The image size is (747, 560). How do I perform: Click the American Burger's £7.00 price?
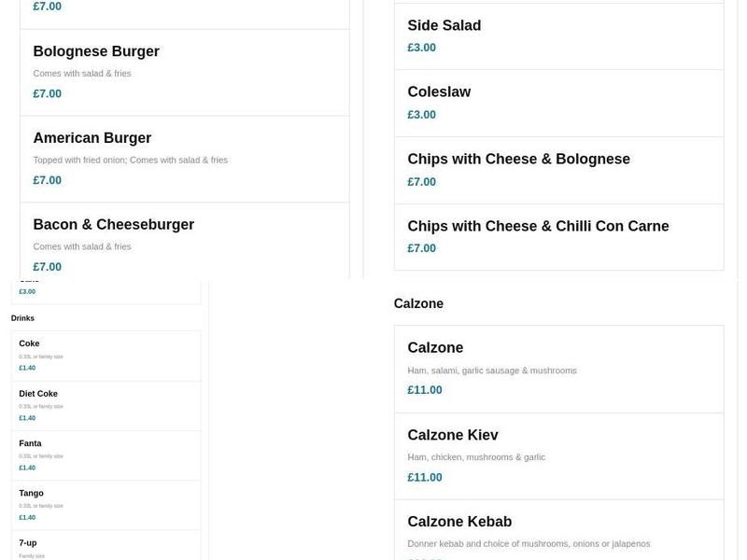48,180
